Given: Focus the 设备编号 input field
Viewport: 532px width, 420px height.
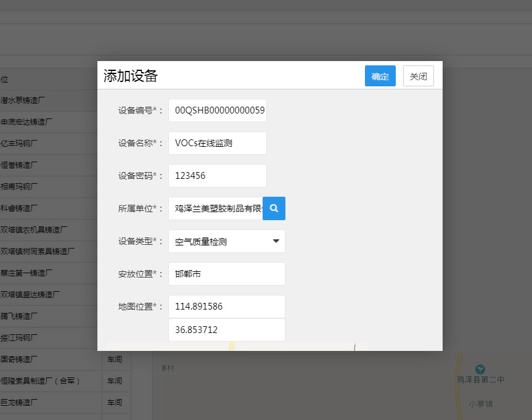Looking at the screenshot, I should 217,110.
